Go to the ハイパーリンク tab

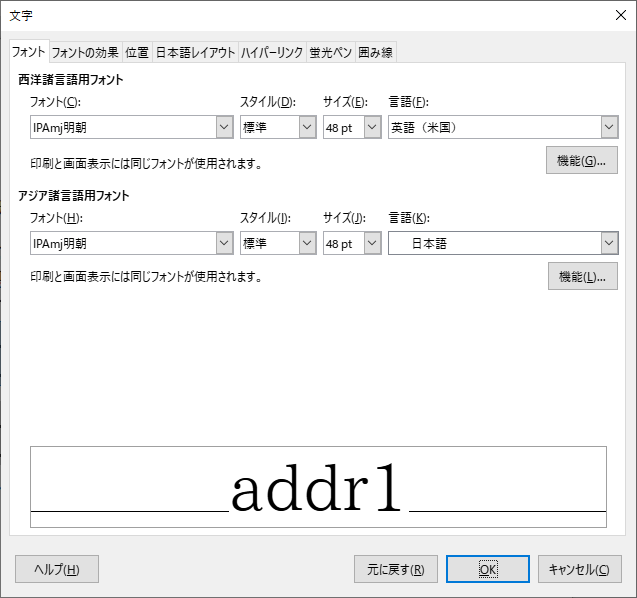[272, 52]
